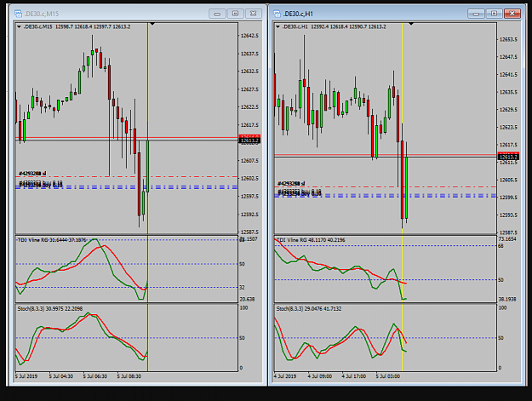Click Stoch(8,3,3) 29.0476 41.7132 indicator label
This screenshot has width=532, height=401.
(309, 309)
